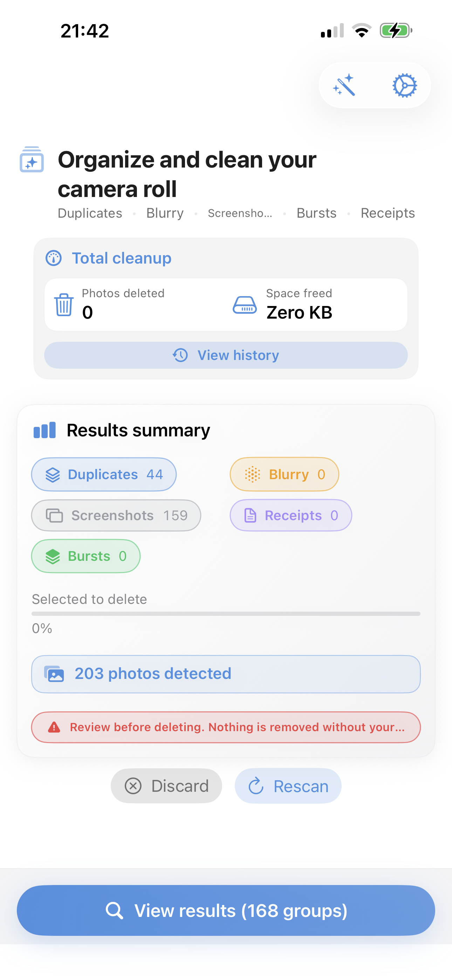
Task: Open the 203 photos detected panel
Action: [226, 673]
